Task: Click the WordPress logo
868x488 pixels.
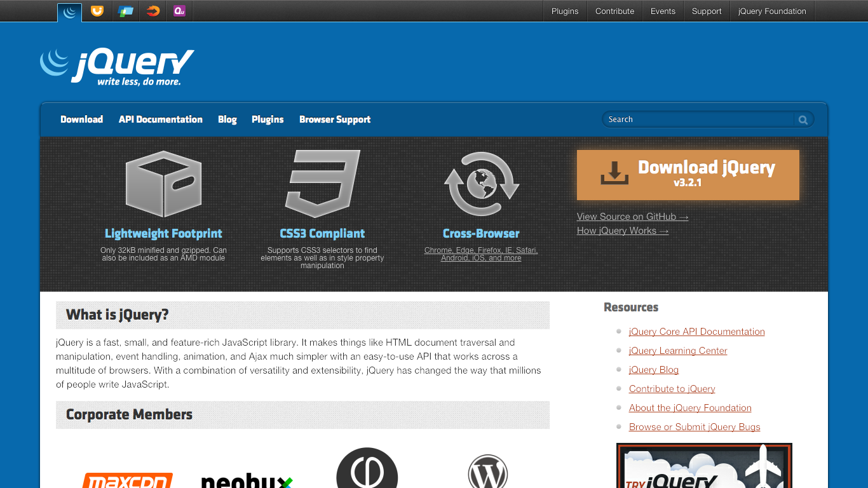Action: point(486,473)
